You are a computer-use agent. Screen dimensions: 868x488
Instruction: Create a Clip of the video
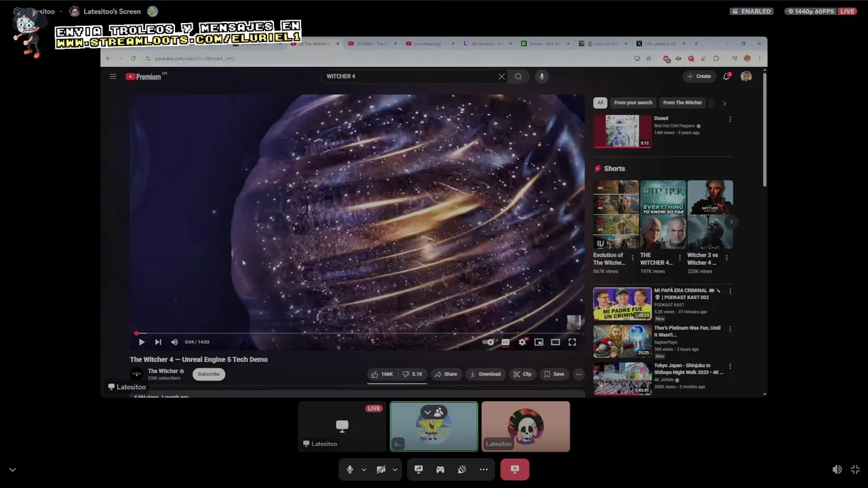pos(522,374)
